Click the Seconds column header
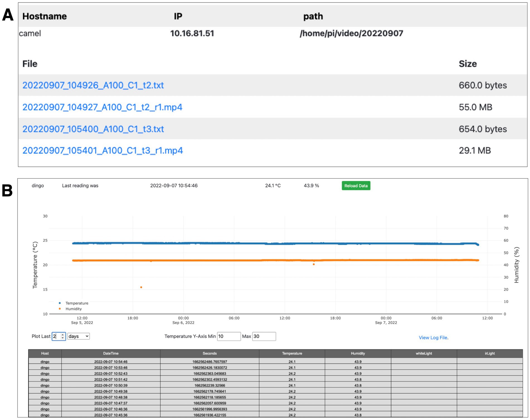This screenshot has width=530, height=420. 210,353
